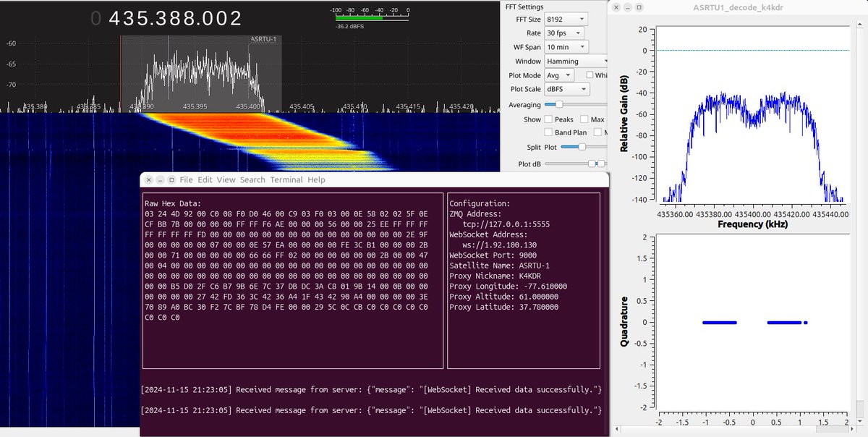Click the Quadrature axis label
This screenshot has width=868, height=437.
pos(624,322)
